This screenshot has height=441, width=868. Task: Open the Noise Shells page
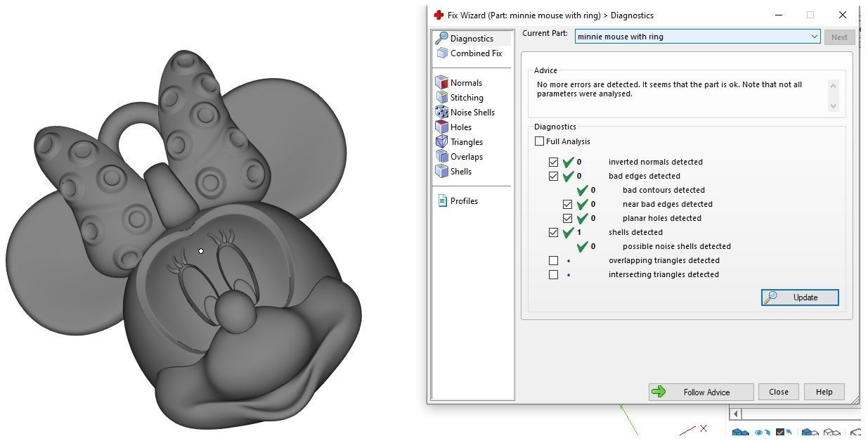click(x=465, y=113)
